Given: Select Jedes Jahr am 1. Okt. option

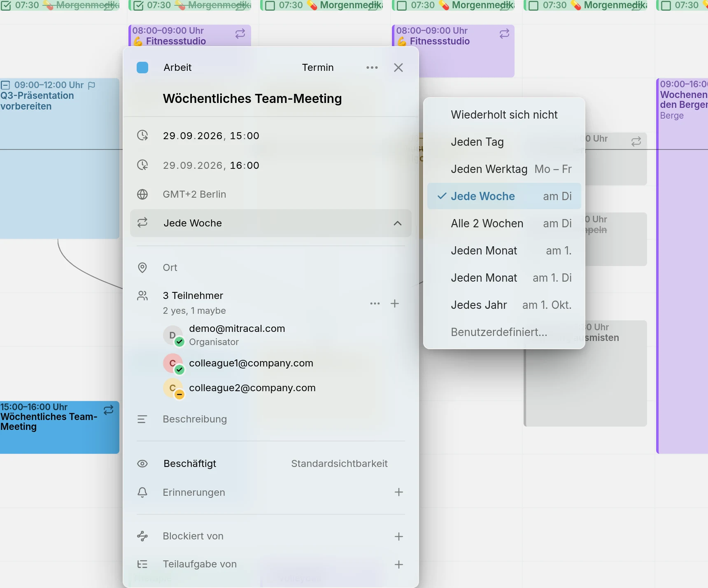Looking at the screenshot, I should [x=504, y=305].
